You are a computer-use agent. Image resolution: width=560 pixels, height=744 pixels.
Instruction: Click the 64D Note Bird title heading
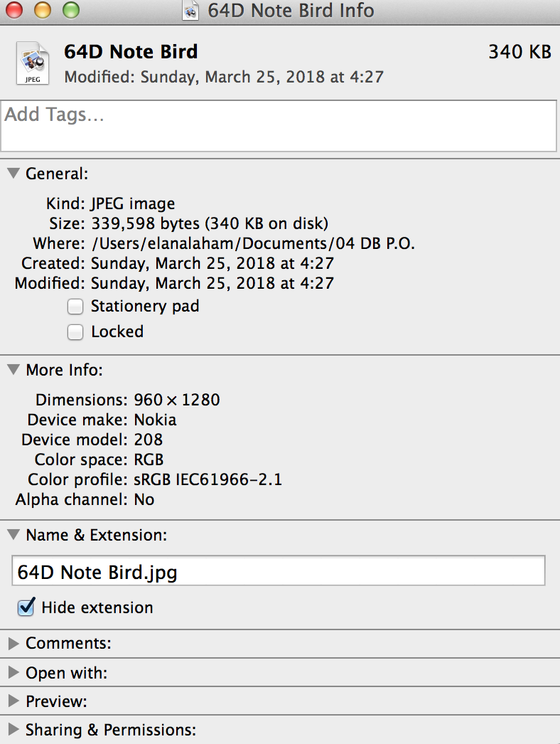[x=131, y=52]
